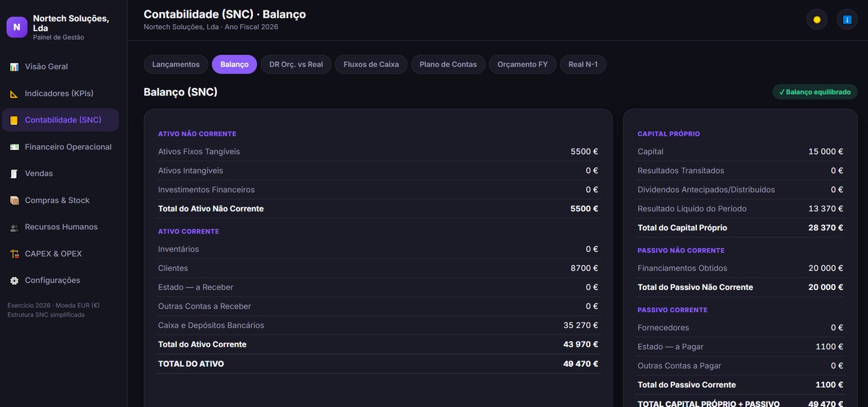Click the blue download arrow icon

[x=848, y=19]
